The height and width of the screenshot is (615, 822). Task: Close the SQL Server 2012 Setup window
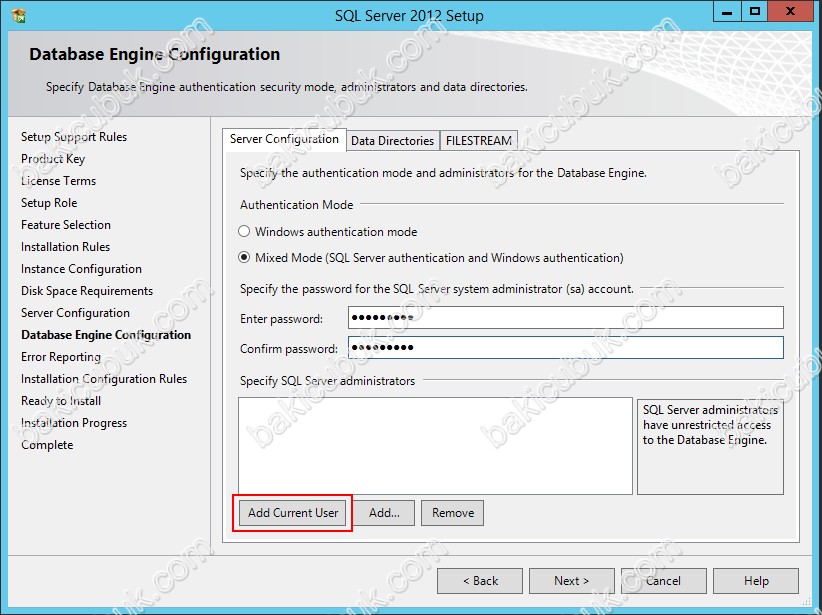pos(791,12)
